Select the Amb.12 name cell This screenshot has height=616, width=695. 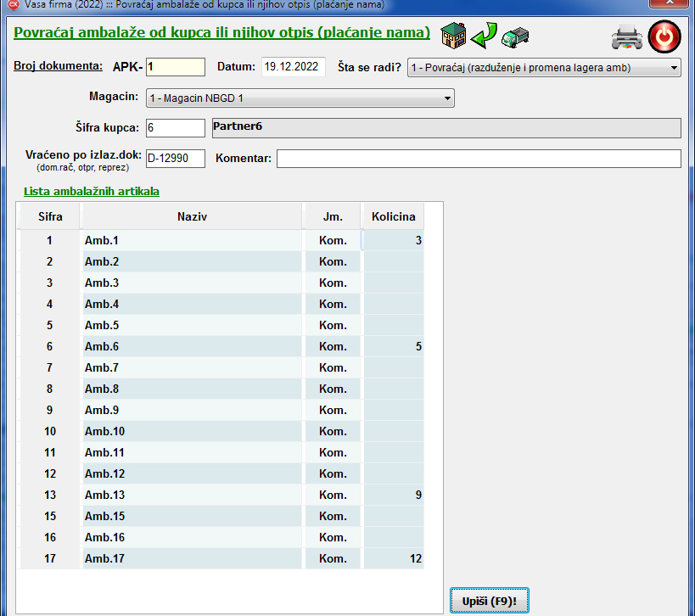pyautogui.click(x=192, y=474)
